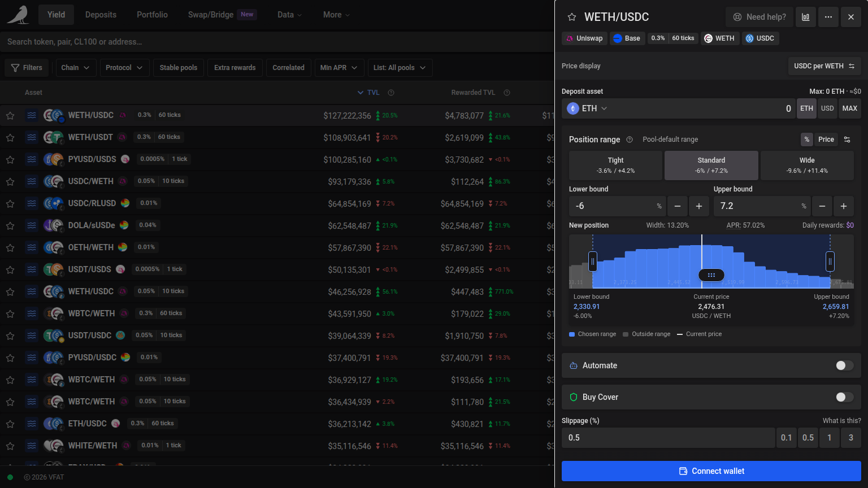Click info icon next to Rewarded TVL
The image size is (868, 488).
coord(507,93)
